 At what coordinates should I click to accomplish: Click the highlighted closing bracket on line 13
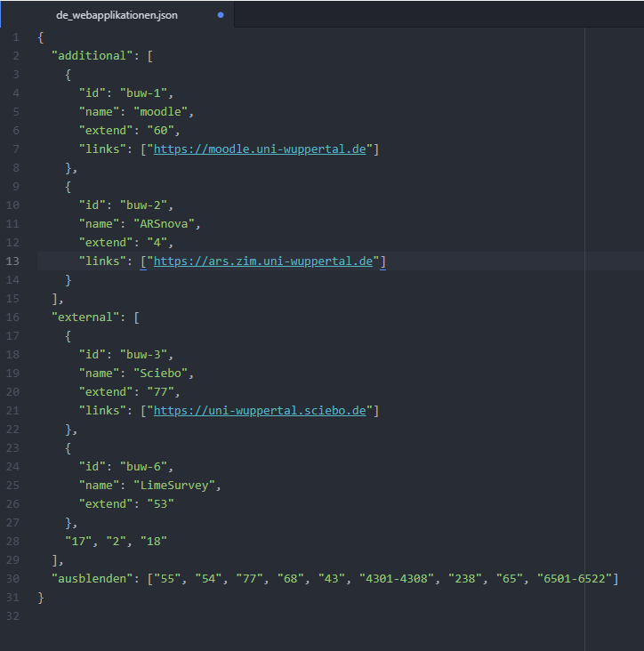coord(382,261)
